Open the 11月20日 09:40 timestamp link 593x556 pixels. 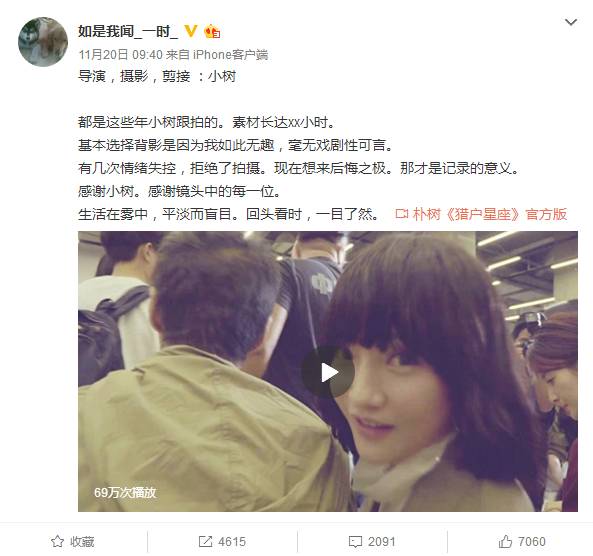coord(120,55)
